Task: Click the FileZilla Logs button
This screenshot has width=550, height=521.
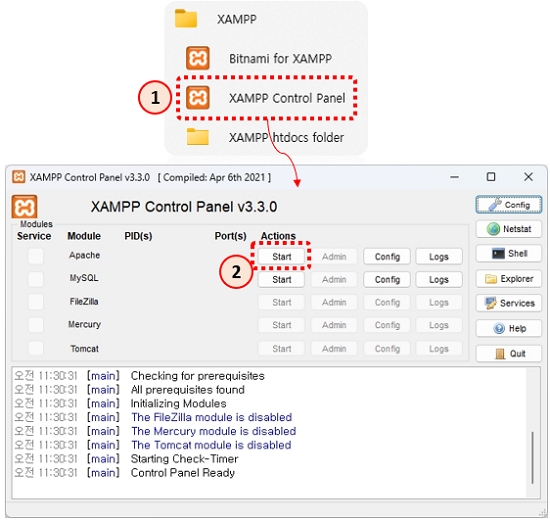Action: [x=439, y=302]
